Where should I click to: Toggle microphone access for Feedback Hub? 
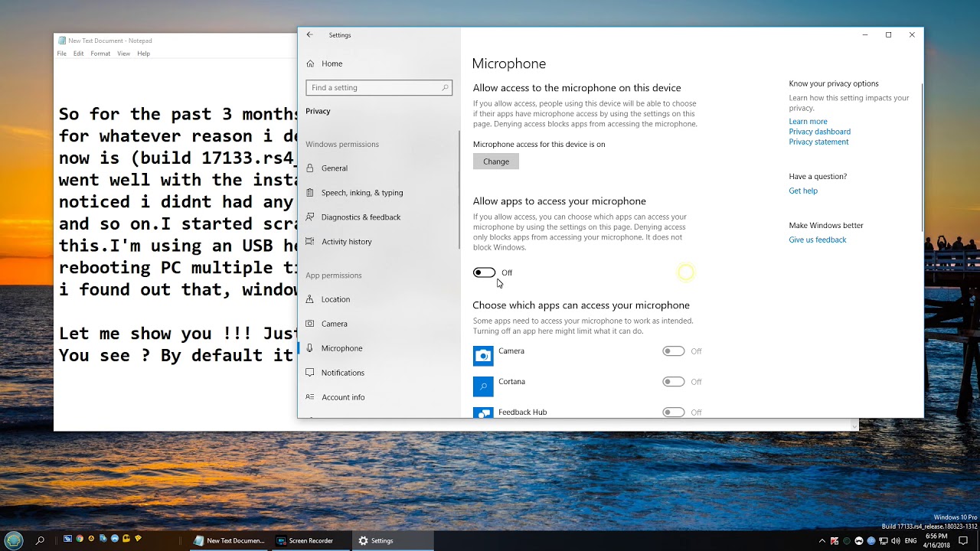click(x=674, y=412)
